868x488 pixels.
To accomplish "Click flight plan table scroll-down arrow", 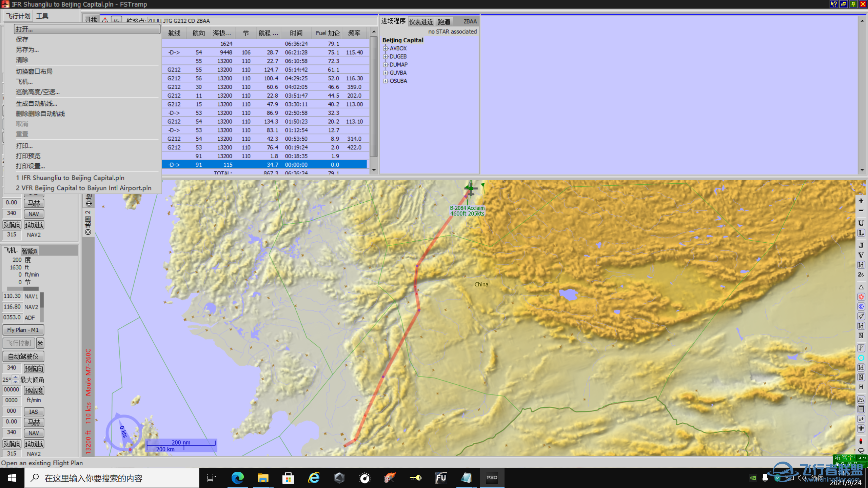I will pos(374,170).
